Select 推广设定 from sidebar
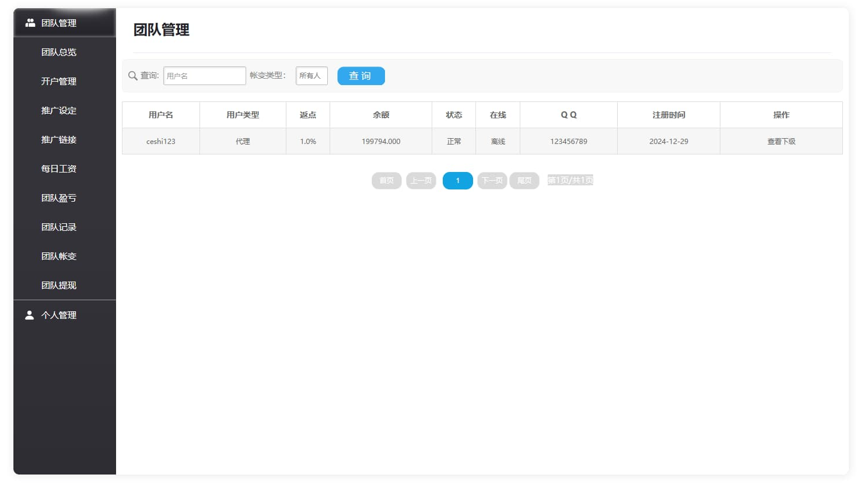Viewport: 868px width, 492px height. tap(59, 110)
